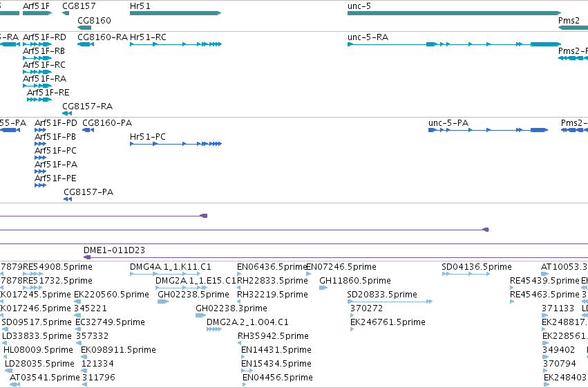
Task: Select the CG8157-RA transcript label
Action: [87, 107]
